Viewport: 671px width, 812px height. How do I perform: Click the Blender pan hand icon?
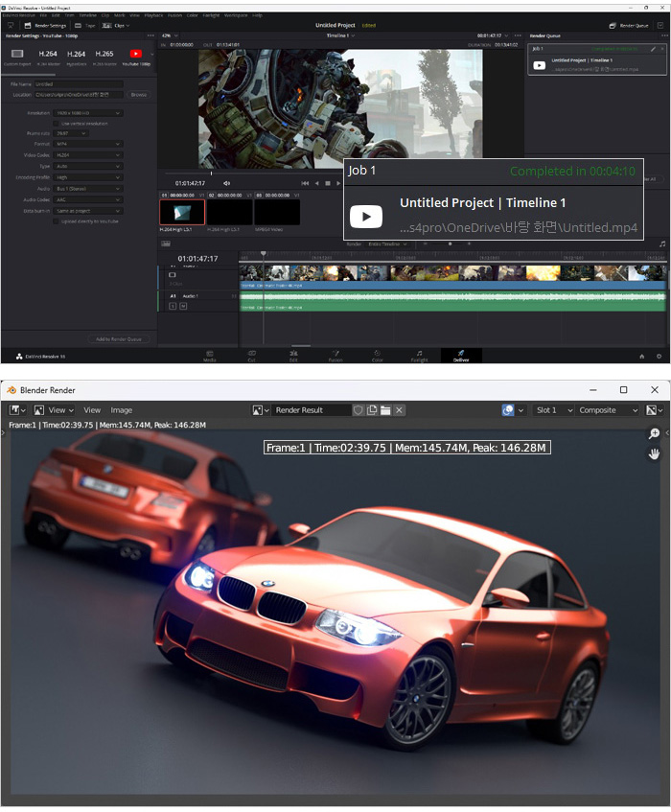[654, 454]
